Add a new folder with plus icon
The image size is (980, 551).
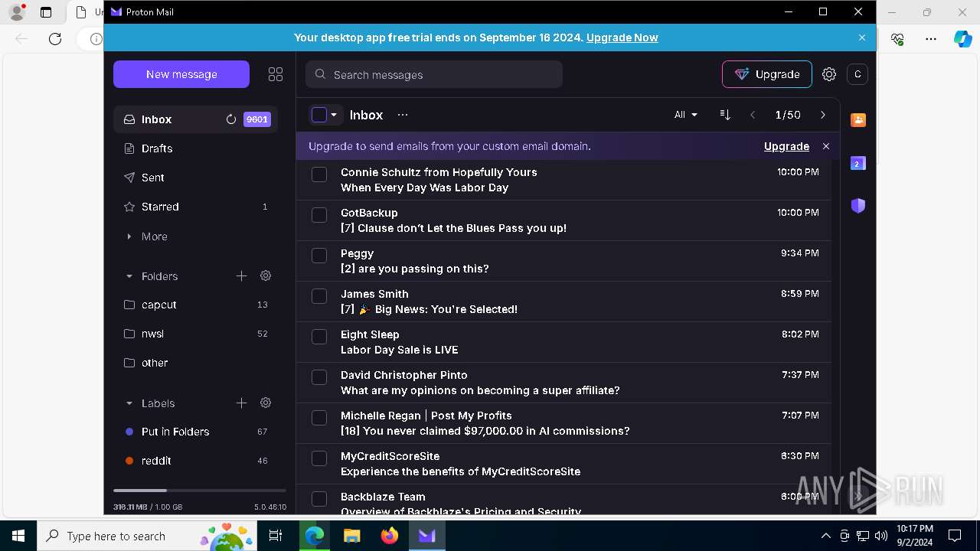tap(241, 275)
